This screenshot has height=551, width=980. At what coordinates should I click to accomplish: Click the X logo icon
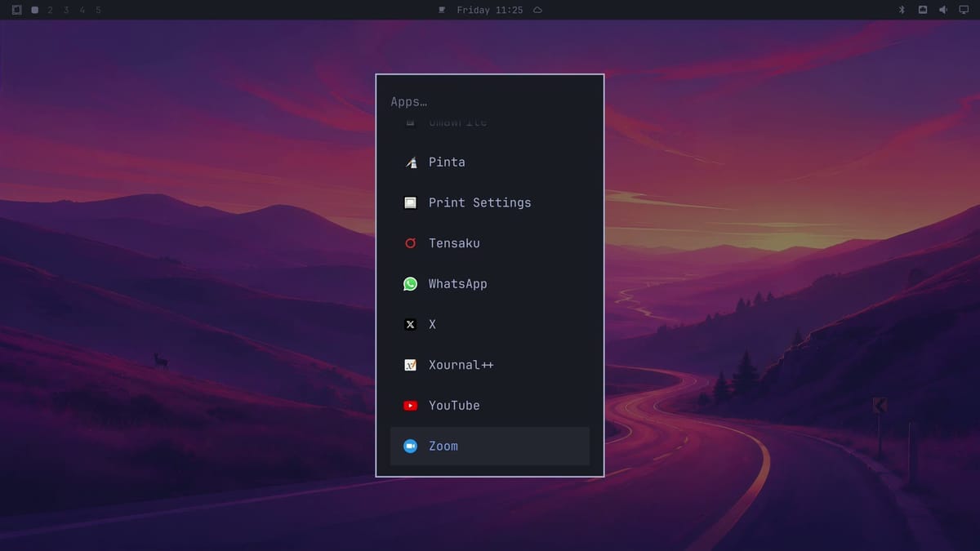[411, 324]
